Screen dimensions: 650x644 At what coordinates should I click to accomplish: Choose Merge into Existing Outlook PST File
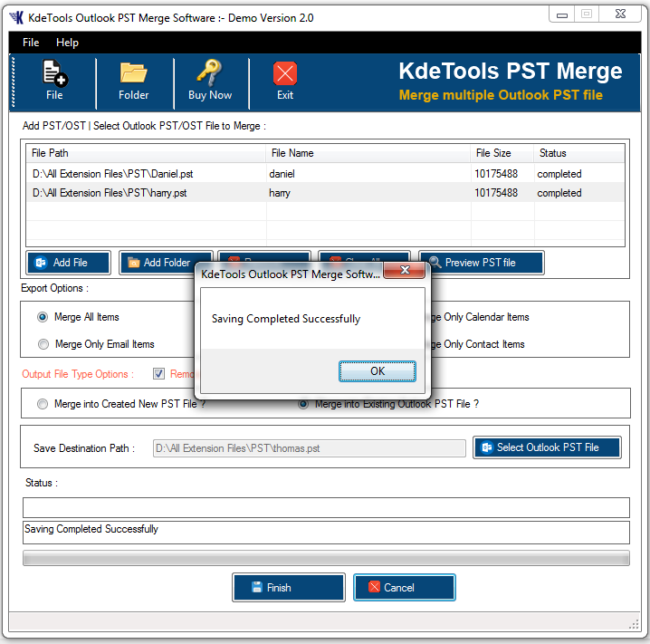coord(303,404)
